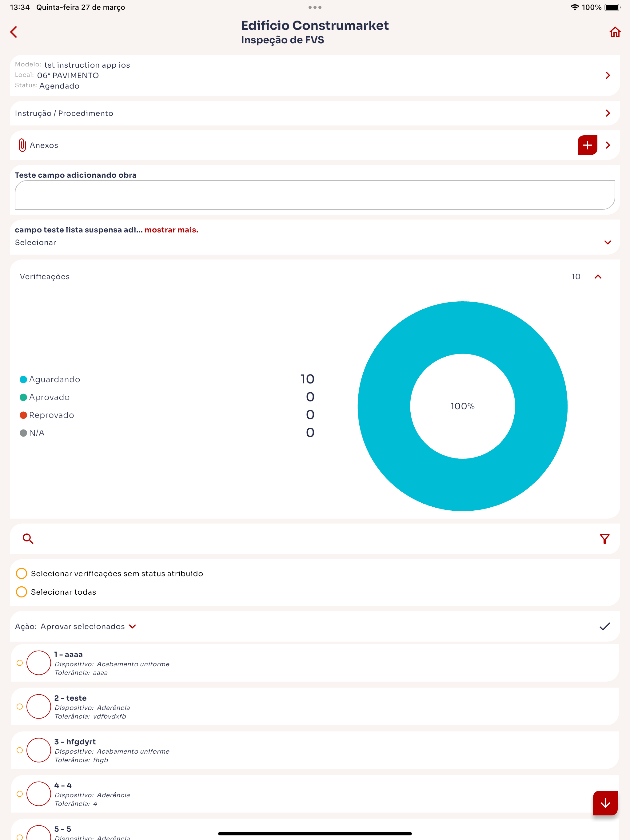The width and height of the screenshot is (630, 840).
Task: Open verification 3 - hfgdyrt title
Action: [75, 742]
